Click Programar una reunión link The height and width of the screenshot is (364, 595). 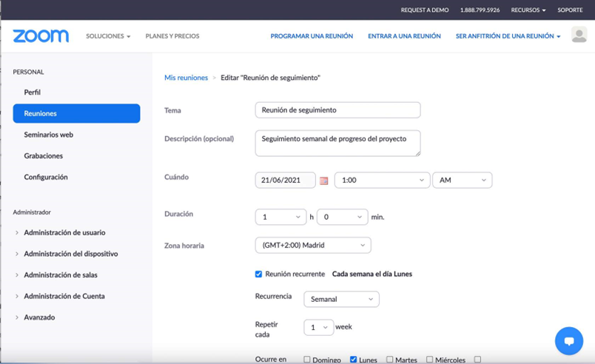tap(312, 36)
